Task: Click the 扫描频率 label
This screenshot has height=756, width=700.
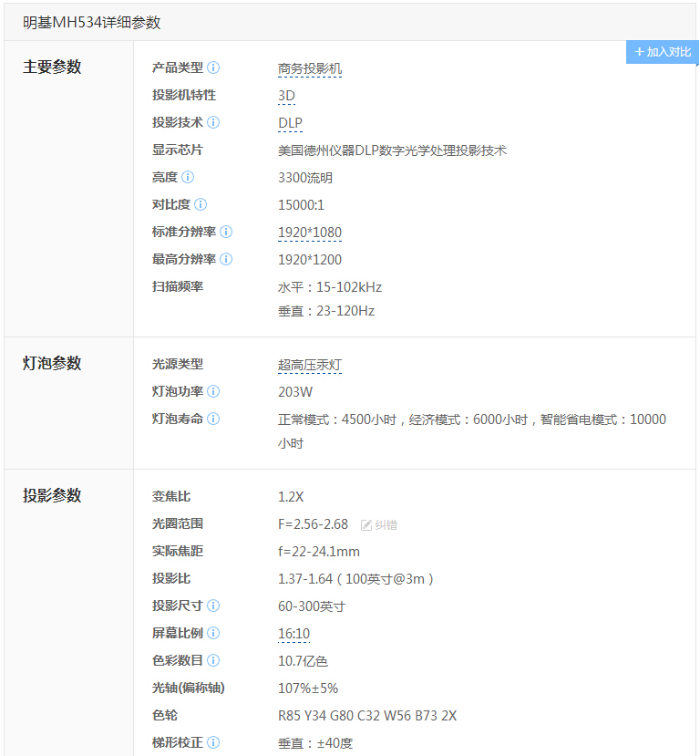Action: [x=178, y=287]
